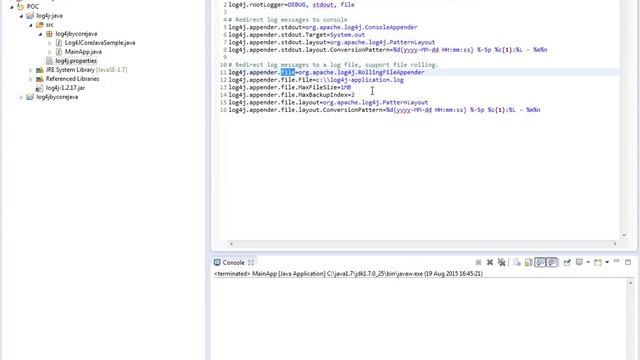Select MainApp.java in the package explorer
The image size is (640, 360).
[83, 51]
